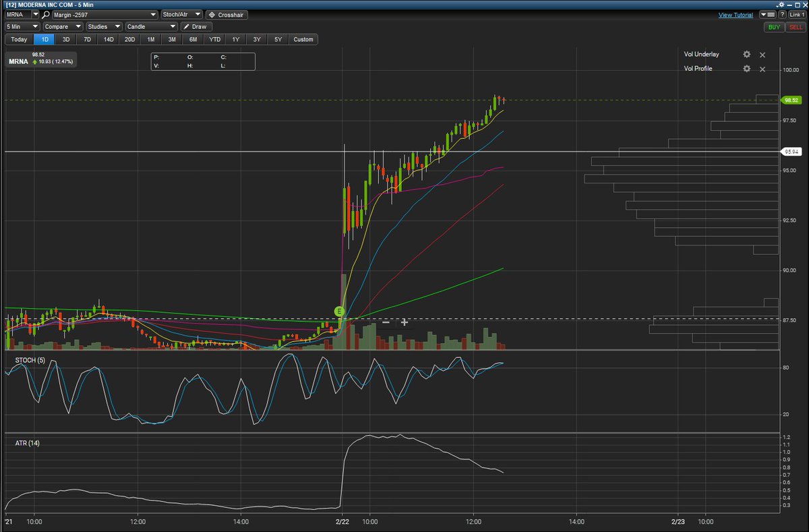Select the 14D range tab

click(108, 39)
